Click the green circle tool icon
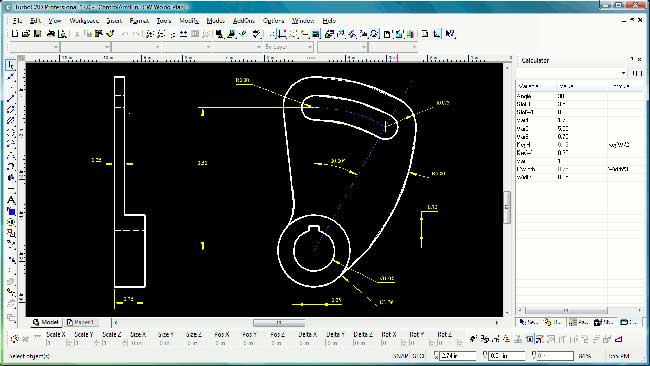650x366 pixels. (11, 222)
